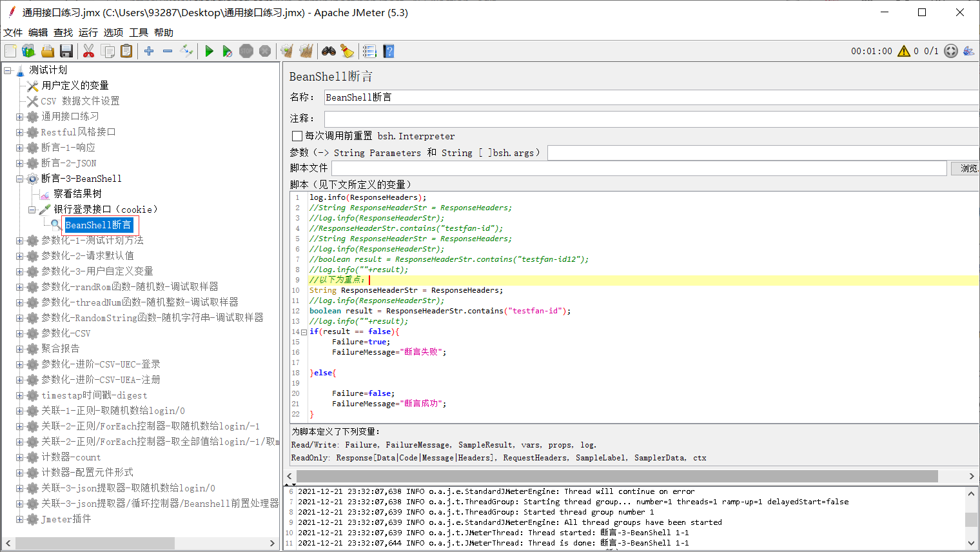Select the BeanShell断言 tree node
Viewport: 980px width, 552px height.
[98, 225]
